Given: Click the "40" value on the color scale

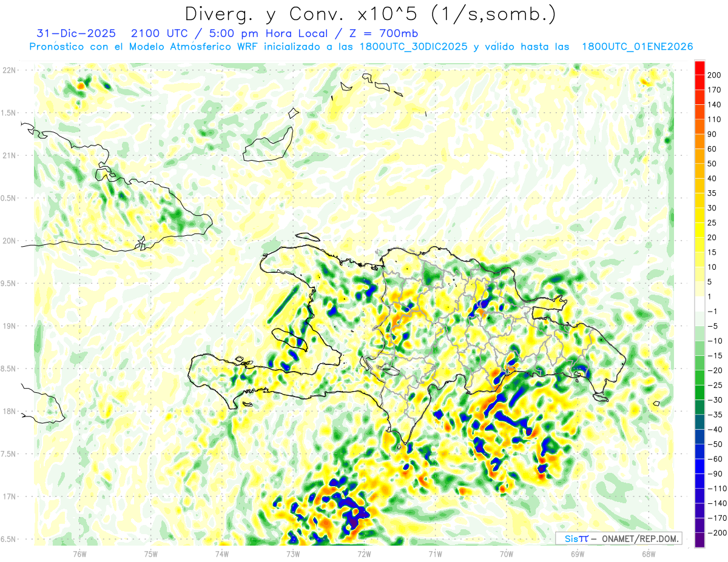Looking at the screenshot, I should point(712,178).
